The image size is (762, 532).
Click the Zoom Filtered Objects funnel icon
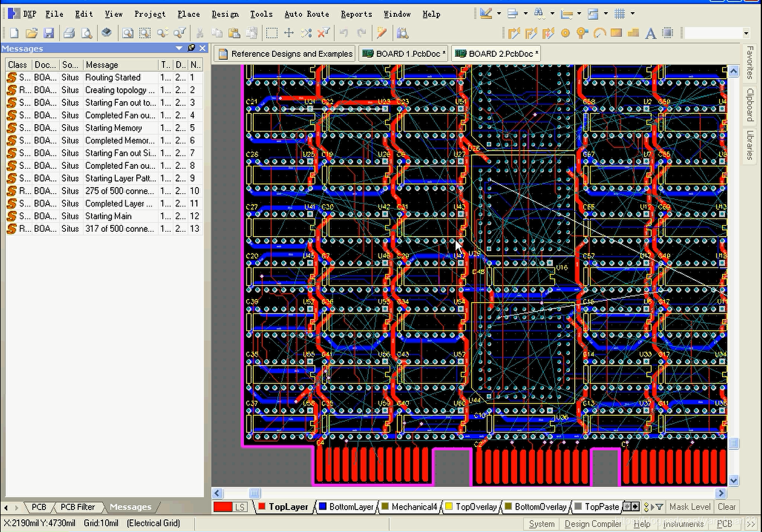click(180, 33)
